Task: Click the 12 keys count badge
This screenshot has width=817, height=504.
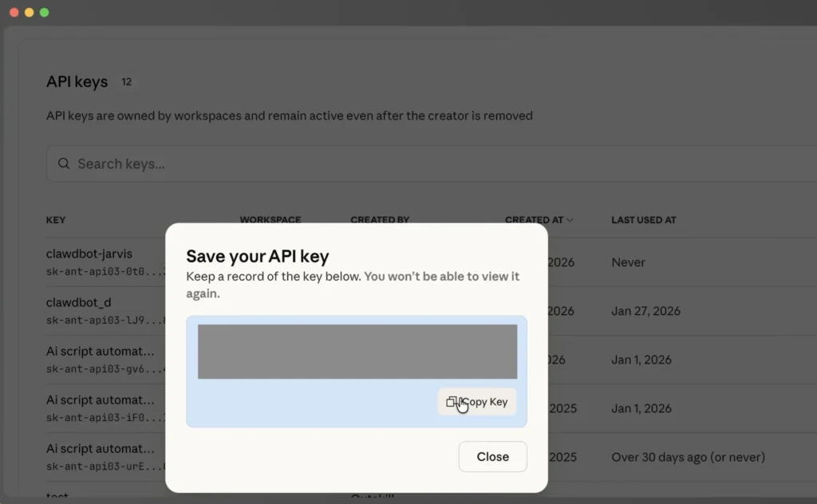Action: coord(126,81)
